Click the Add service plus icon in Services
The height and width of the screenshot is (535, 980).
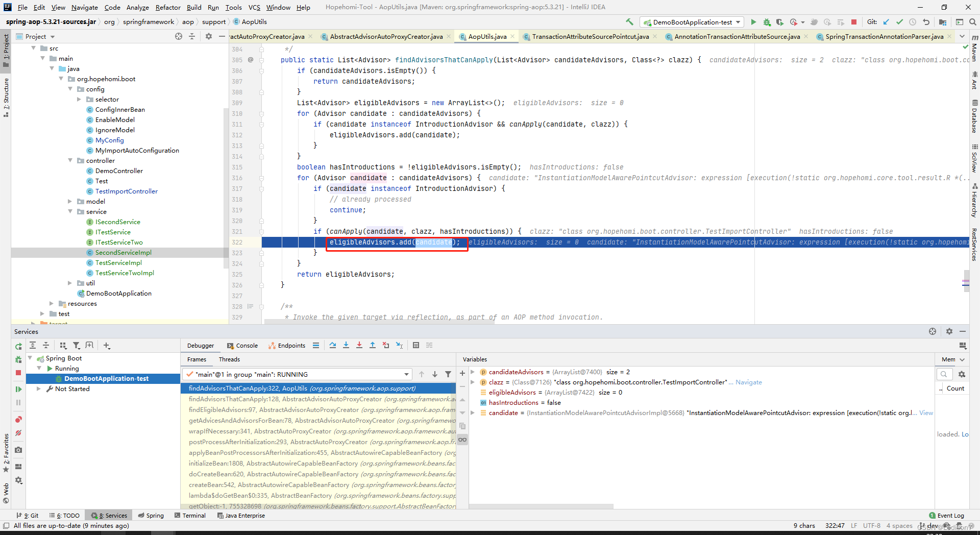107,346
